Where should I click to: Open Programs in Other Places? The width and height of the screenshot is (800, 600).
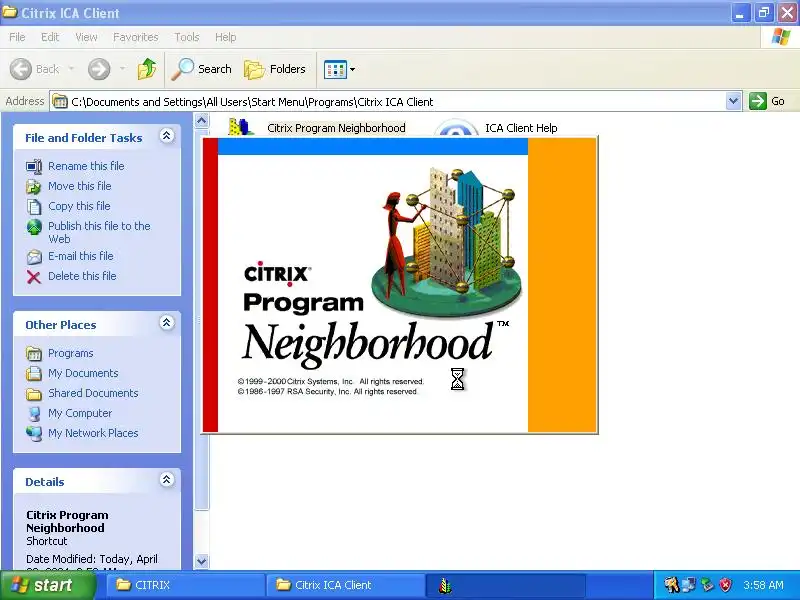pyautogui.click(x=70, y=353)
